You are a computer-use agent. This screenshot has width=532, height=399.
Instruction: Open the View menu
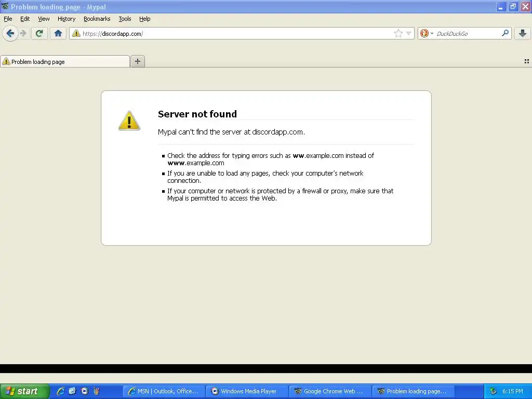(x=44, y=19)
